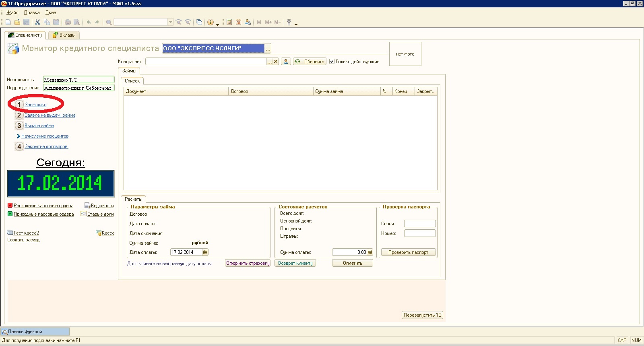Select the Расчеты tab
Viewport: 644px width, 346px height.
click(x=133, y=199)
